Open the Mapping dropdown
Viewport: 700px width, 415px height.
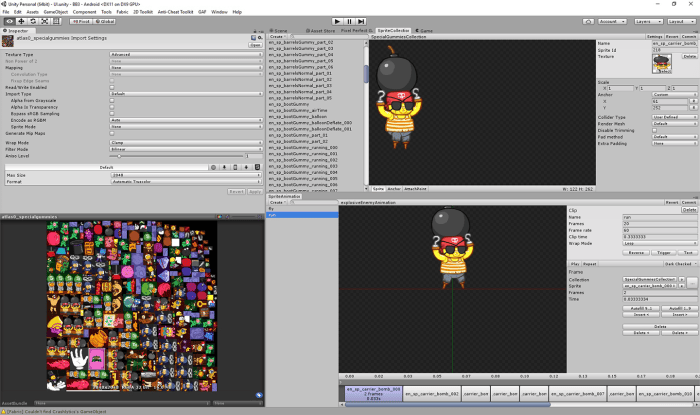click(x=186, y=68)
